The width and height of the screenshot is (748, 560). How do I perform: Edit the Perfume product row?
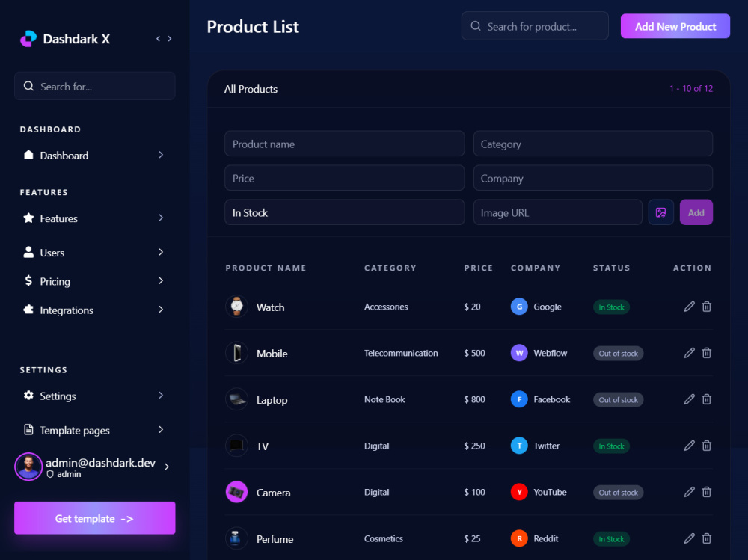[x=690, y=538]
